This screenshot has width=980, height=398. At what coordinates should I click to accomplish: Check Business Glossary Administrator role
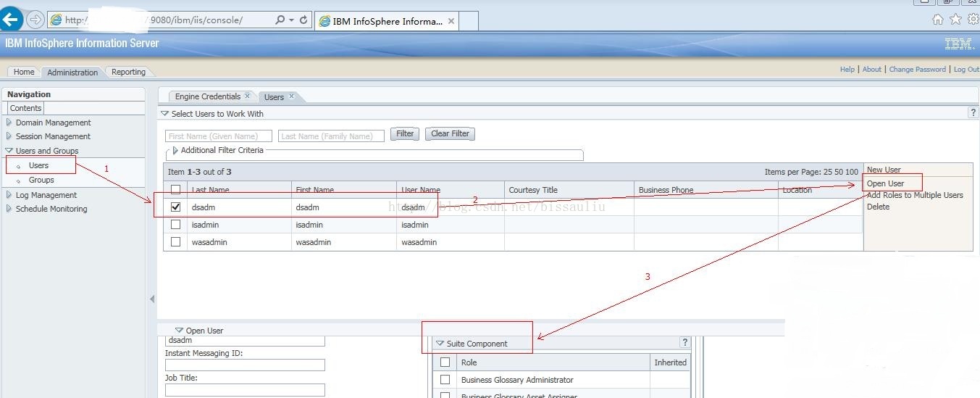[445, 380]
